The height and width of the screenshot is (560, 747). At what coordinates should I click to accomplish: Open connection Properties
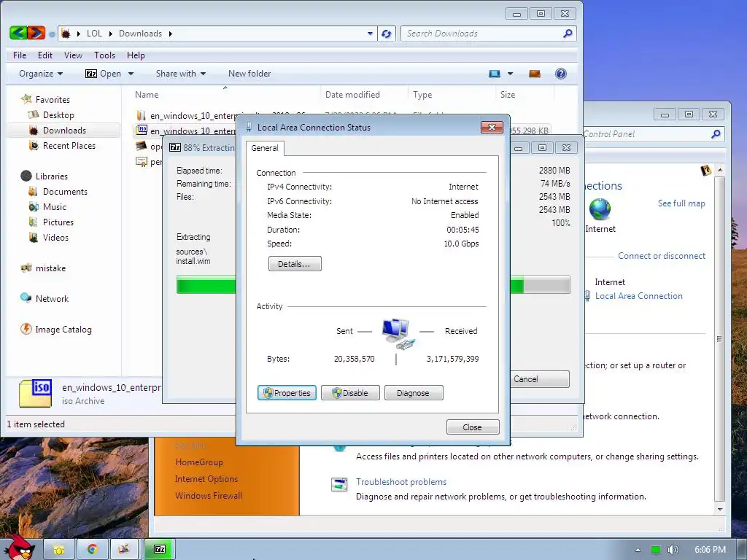pos(287,393)
